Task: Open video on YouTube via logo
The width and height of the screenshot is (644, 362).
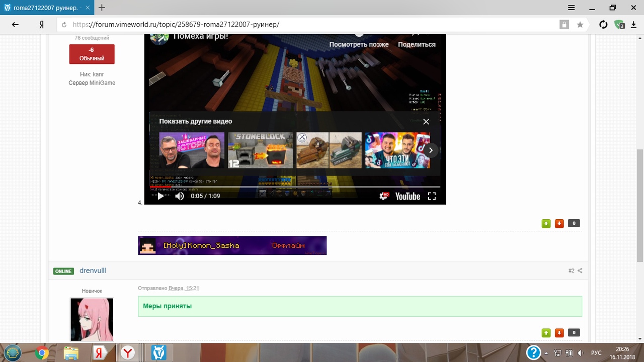Action: (x=408, y=196)
